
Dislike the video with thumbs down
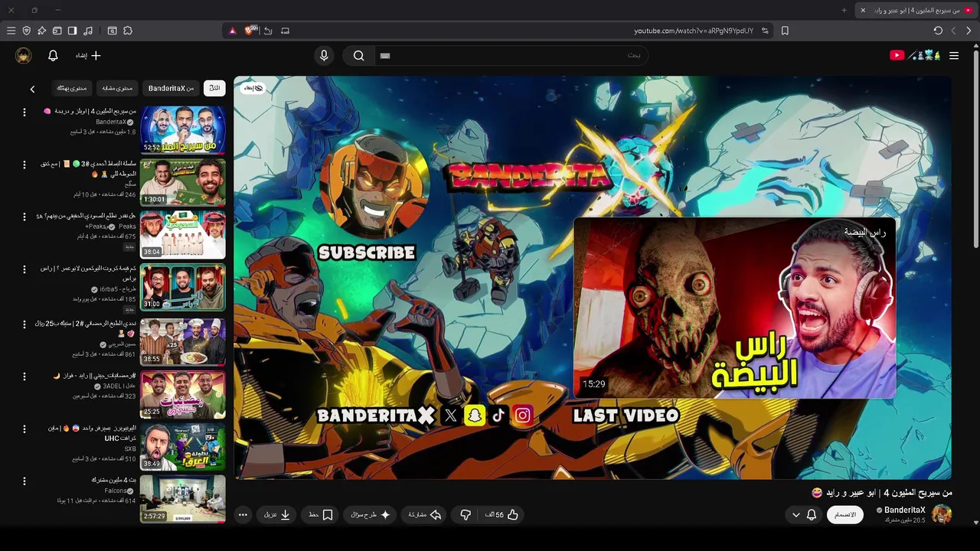pos(465,515)
